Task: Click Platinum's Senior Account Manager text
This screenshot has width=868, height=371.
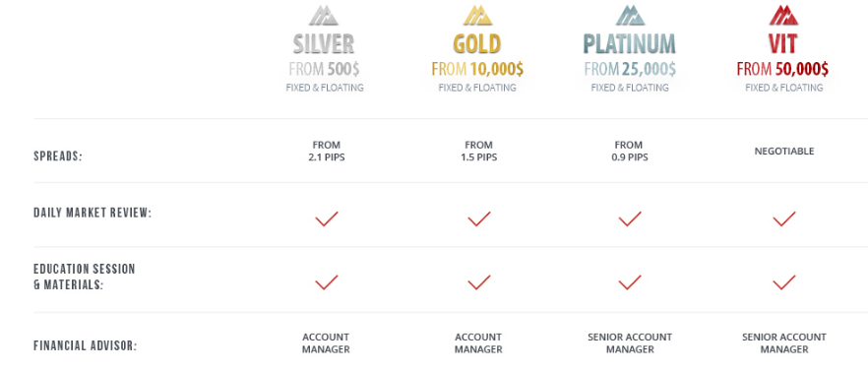Action: coord(630,343)
